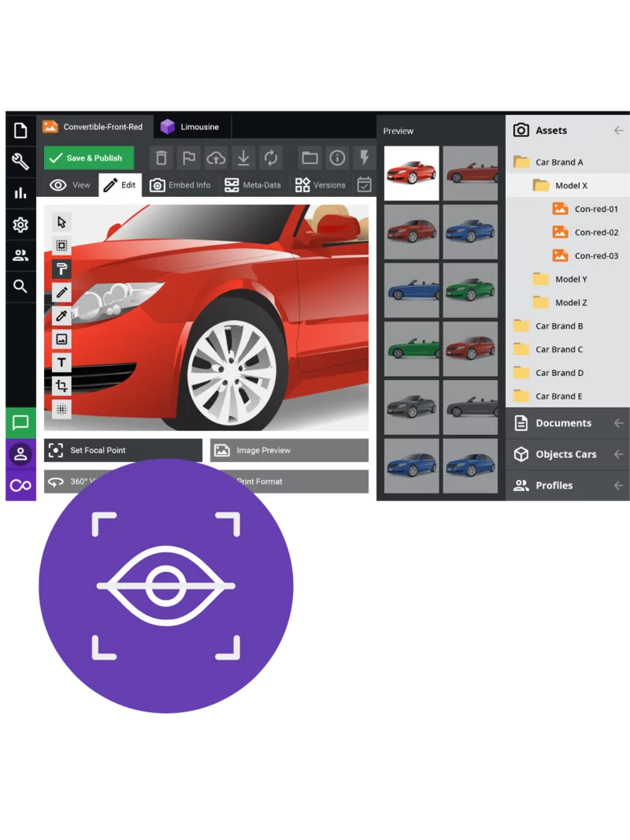Select the green convertible preview thumbnail
Viewport: 630px width, 840px height.
click(x=470, y=290)
